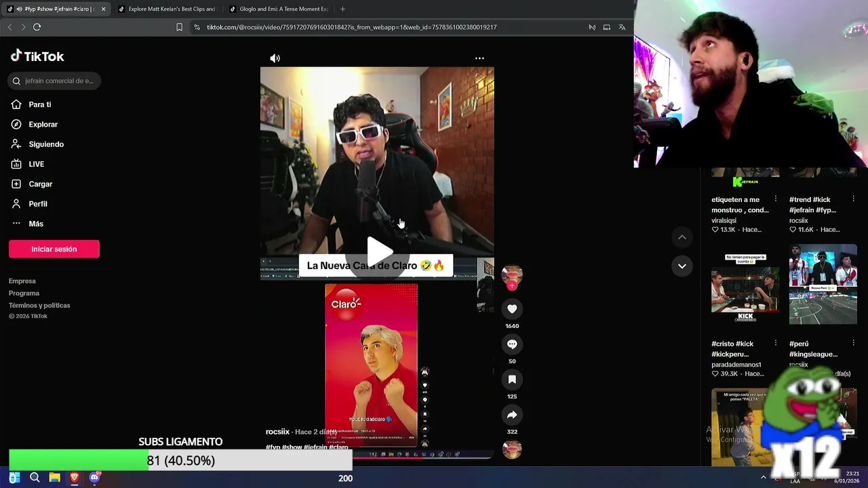Screen dimensions: 868x488
Task: Open Windows taskbar search
Action: pyautogui.click(x=35, y=478)
